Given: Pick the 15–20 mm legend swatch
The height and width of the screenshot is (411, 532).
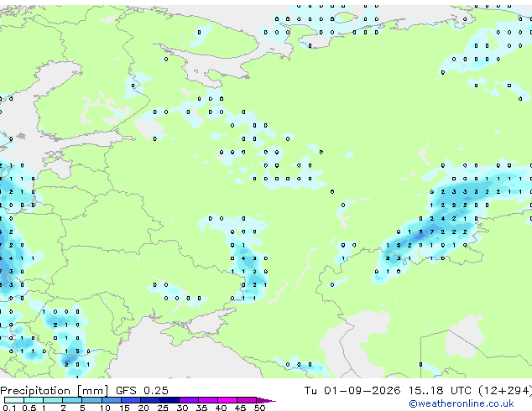Looking at the screenshot, I should tap(131, 400).
